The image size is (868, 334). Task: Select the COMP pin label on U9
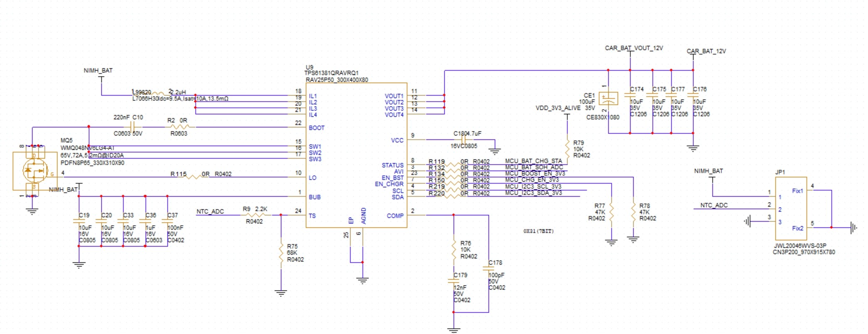tap(395, 216)
